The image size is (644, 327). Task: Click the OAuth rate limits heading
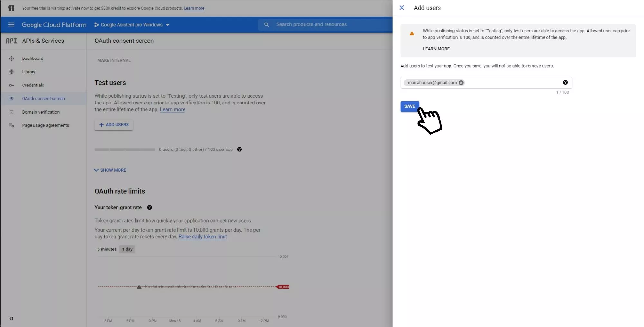tap(120, 191)
